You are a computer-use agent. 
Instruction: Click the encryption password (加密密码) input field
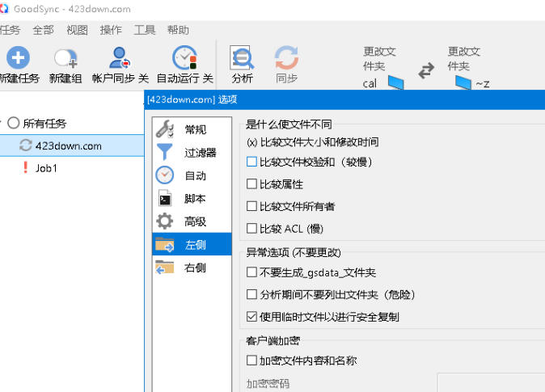[491, 382]
